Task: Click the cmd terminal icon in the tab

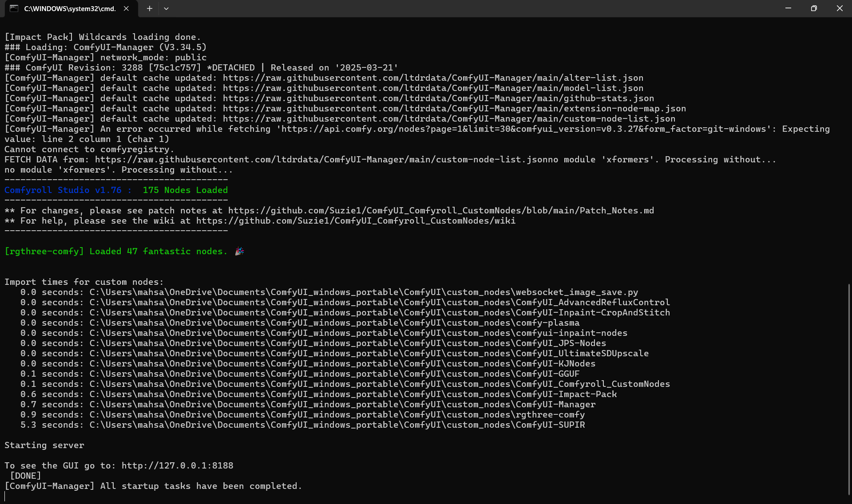Action: point(14,8)
